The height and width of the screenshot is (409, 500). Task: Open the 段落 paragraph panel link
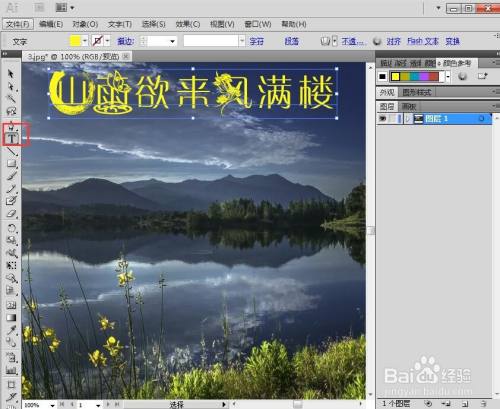[x=291, y=41]
